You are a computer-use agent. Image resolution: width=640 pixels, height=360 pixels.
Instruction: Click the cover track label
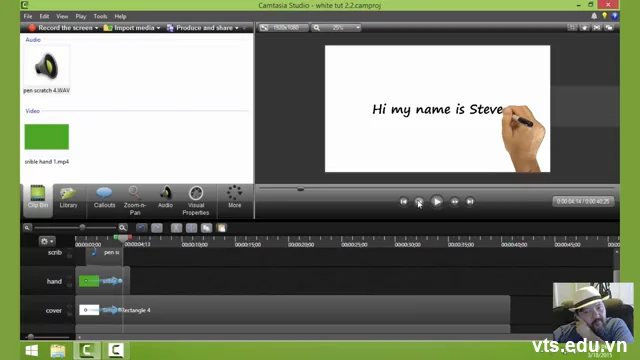point(53,311)
